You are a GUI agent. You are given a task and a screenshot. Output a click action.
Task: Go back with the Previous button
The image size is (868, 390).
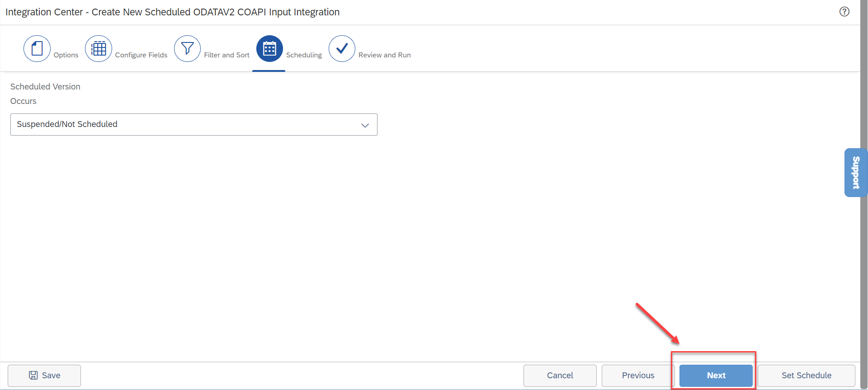638,376
